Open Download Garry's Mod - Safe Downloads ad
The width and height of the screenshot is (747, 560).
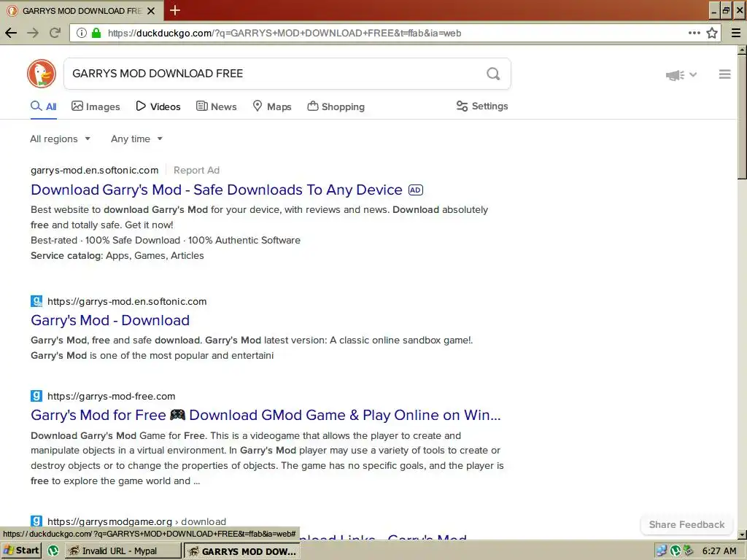point(217,190)
